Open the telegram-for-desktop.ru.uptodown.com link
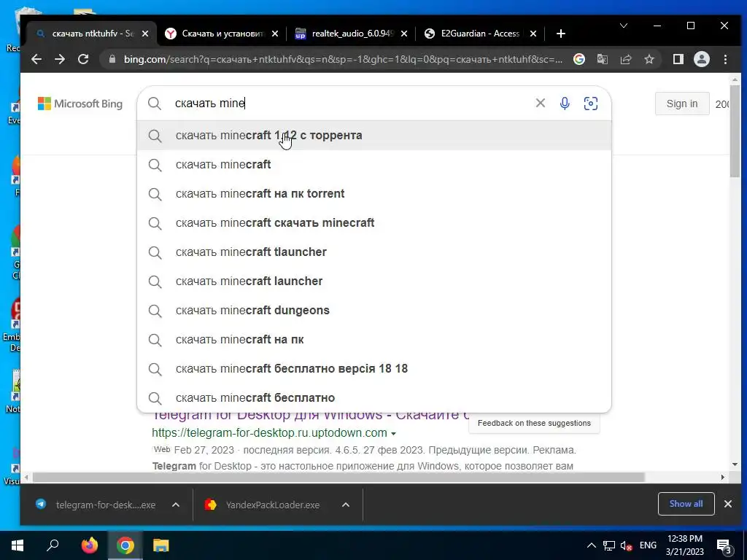The height and width of the screenshot is (560, 747). 269,433
